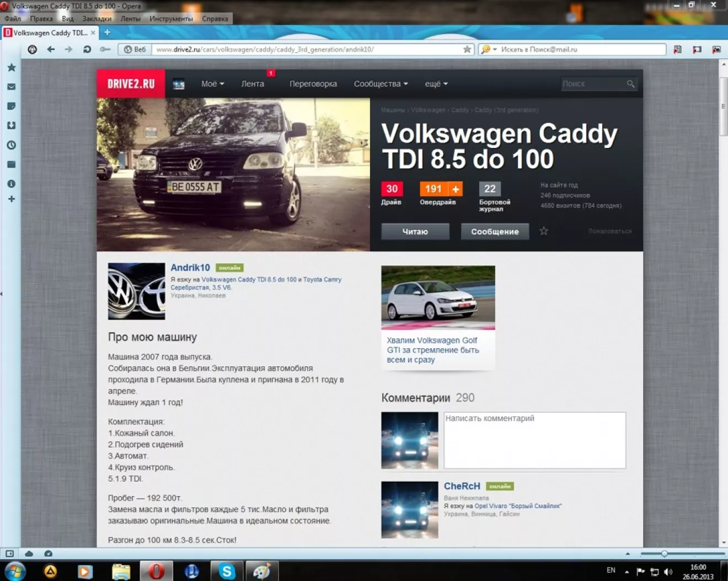Open the Лента link
Image resolution: width=728 pixels, height=581 pixels.
tap(253, 84)
